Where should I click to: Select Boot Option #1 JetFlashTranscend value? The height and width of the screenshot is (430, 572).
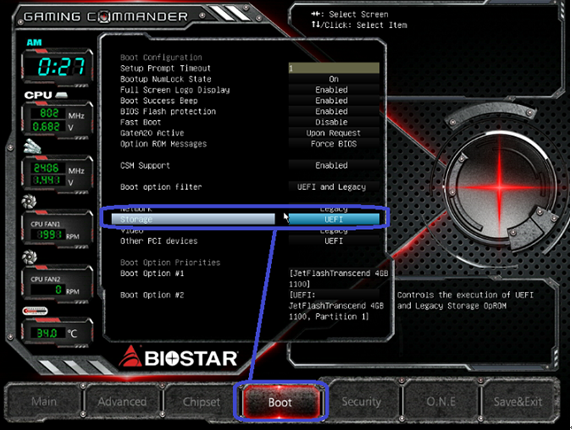(x=338, y=279)
